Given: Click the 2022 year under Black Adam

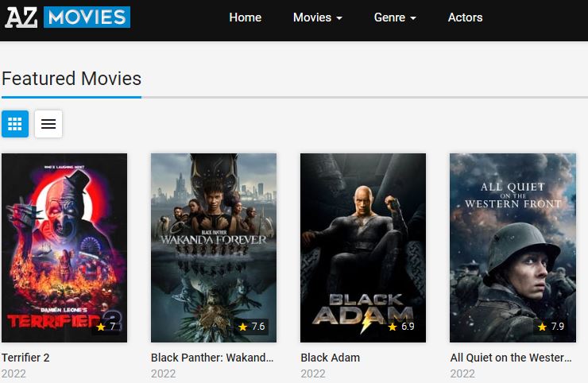Looking at the screenshot, I should (x=313, y=373).
